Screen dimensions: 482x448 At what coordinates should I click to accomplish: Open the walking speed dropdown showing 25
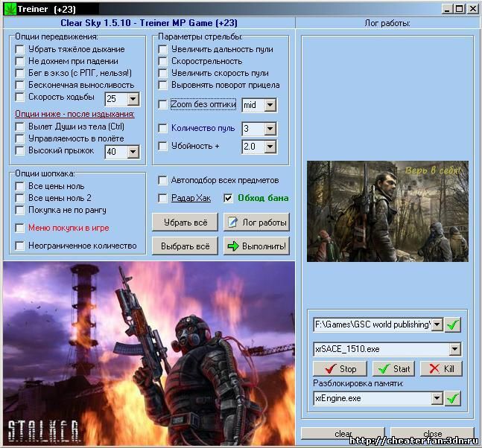[133, 99]
